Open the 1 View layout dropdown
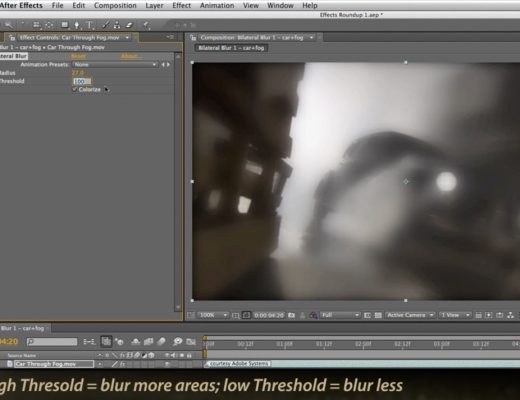Image resolution: width=520 pixels, height=400 pixels. click(x=455, y=315)
